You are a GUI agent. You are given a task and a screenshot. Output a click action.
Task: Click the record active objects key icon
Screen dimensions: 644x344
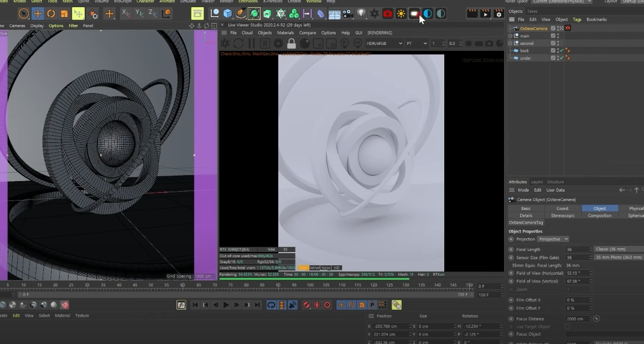307,305
